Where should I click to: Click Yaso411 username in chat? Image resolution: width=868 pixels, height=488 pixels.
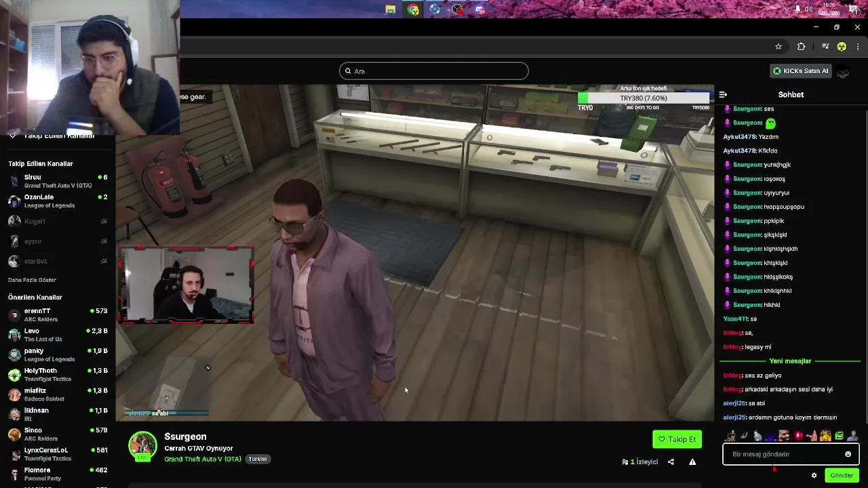[734, 319]
